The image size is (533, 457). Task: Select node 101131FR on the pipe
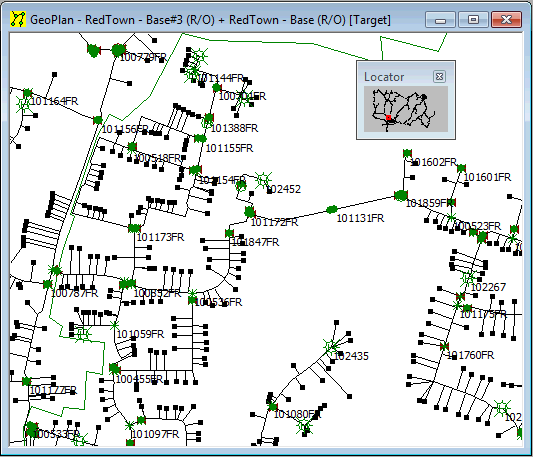pos(332,209)
